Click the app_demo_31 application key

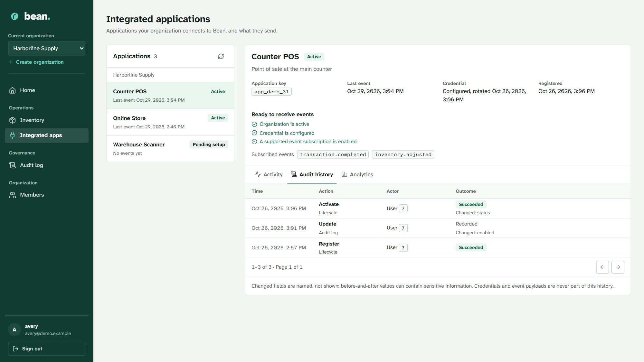[271, 92]
